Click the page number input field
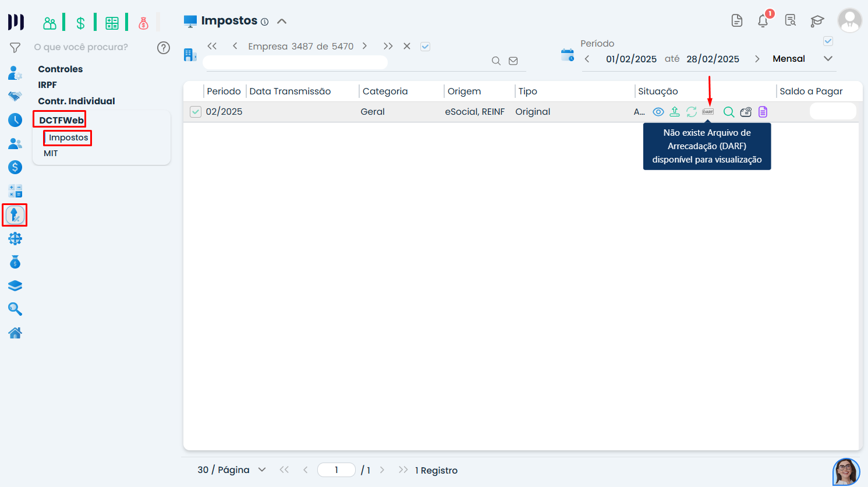 click(x=336, y=470)
